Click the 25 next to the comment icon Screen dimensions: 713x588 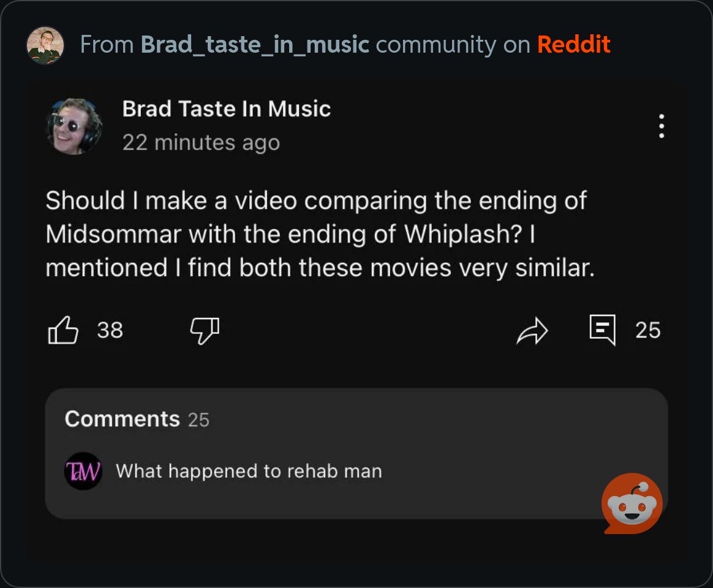pos(648,330)
